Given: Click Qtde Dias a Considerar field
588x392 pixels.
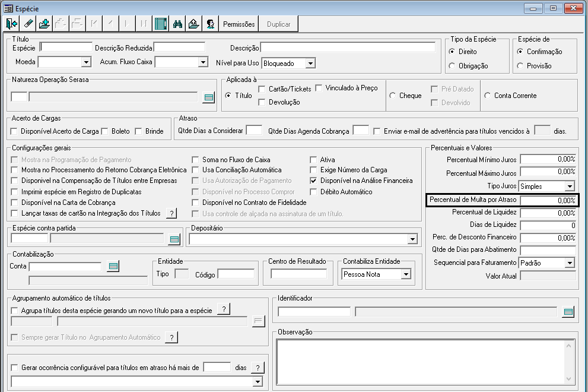Looking at the screenshot, I should 254,130.
